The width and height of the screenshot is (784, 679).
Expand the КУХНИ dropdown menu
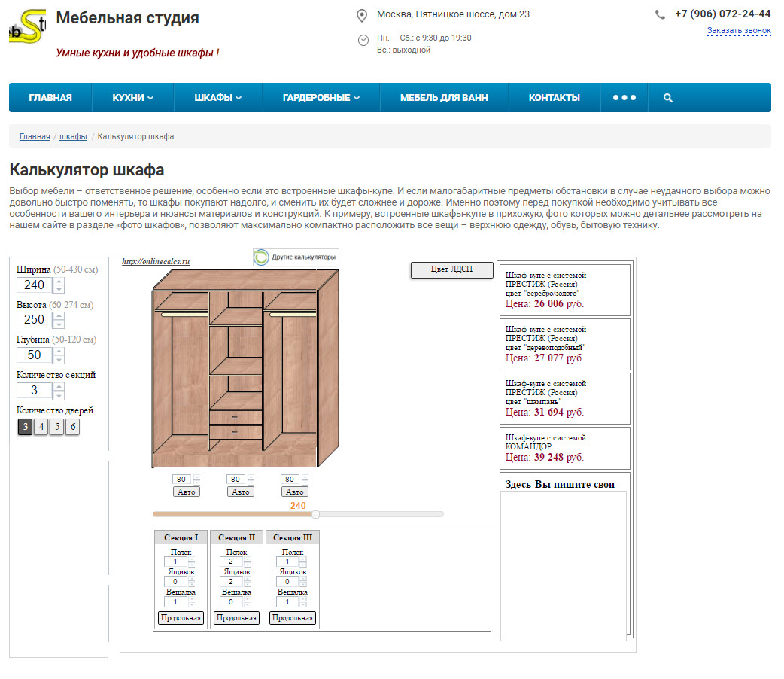pyautogui.click(x=132, y=98)
